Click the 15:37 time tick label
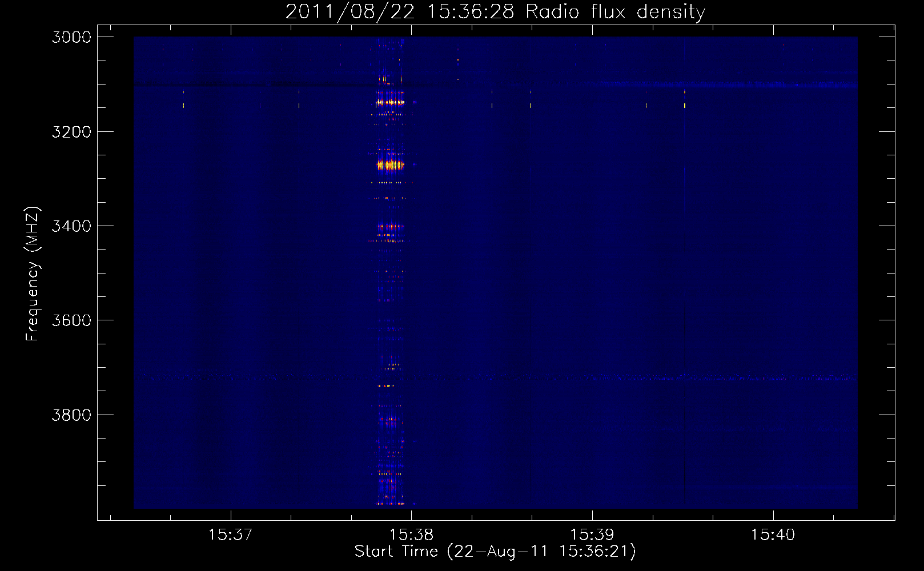 click(x=230, y=534)
